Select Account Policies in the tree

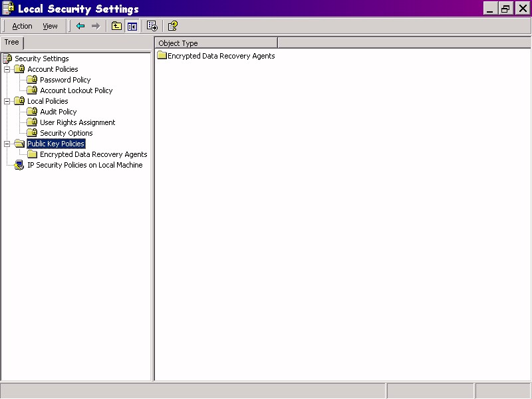pos(53,69)
